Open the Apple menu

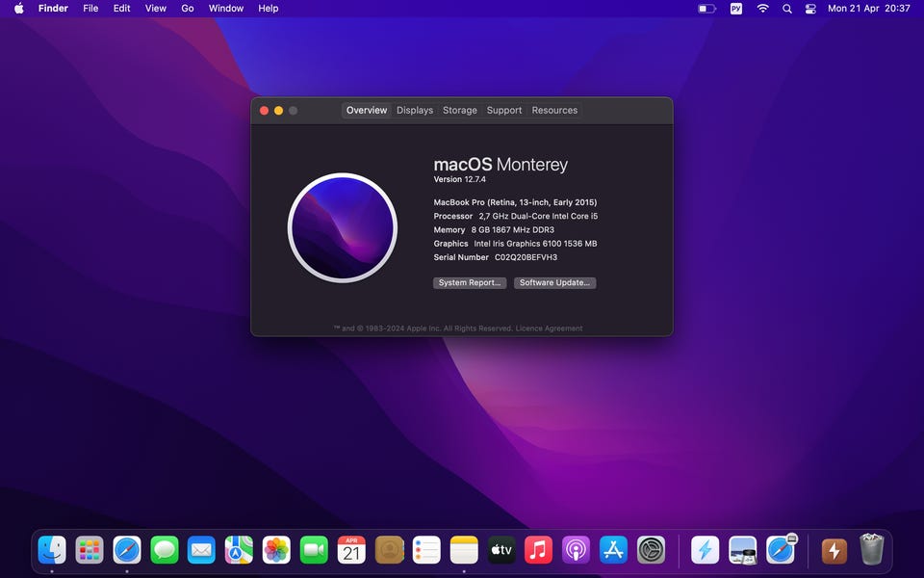tap(19, 9)
